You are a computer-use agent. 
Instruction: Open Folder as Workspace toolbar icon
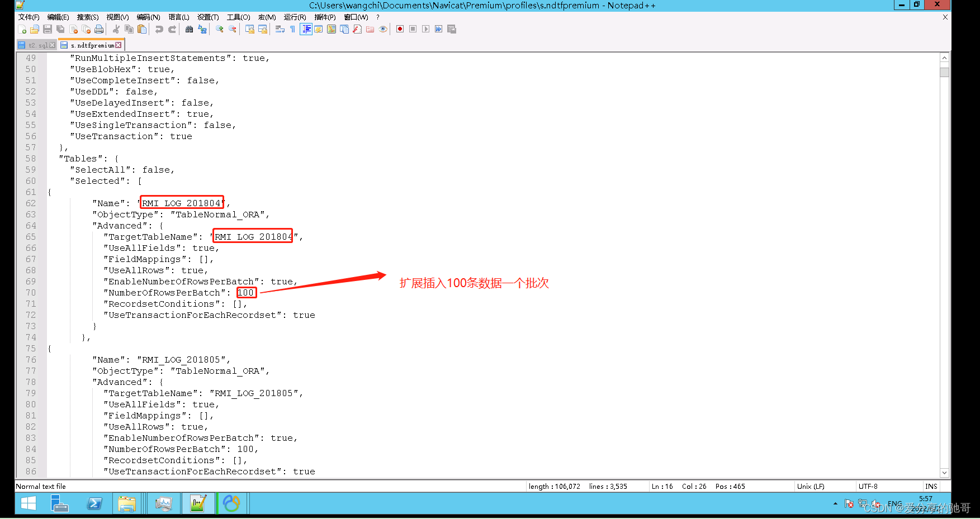pyautogui.click(x=370, y=29)
